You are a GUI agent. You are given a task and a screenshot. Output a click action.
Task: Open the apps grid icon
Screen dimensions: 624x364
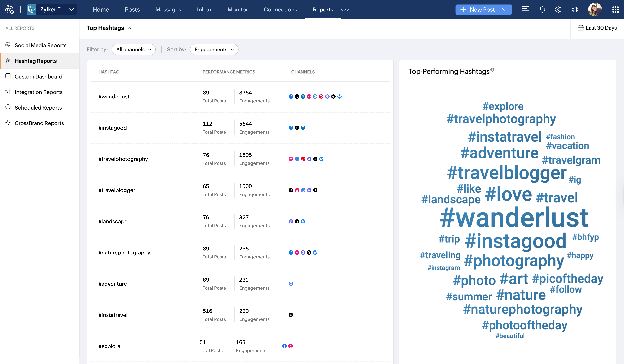(615, 10)
